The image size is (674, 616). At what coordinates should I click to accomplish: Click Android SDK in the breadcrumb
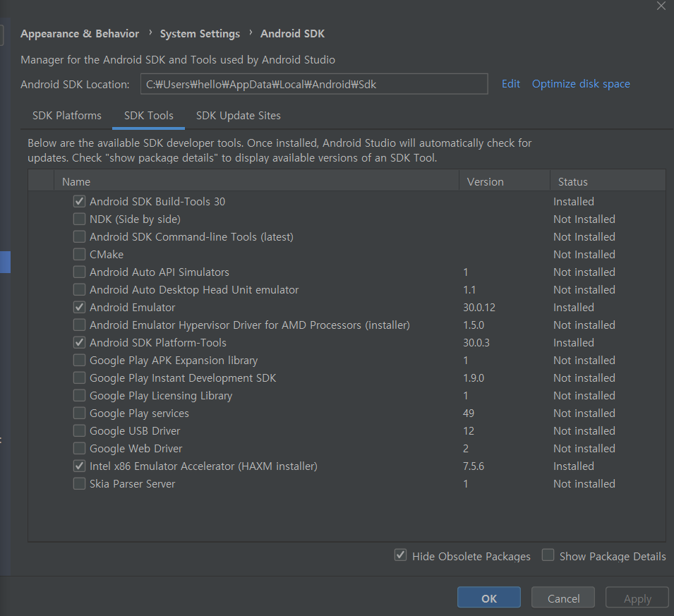click(x=292, y=34)
